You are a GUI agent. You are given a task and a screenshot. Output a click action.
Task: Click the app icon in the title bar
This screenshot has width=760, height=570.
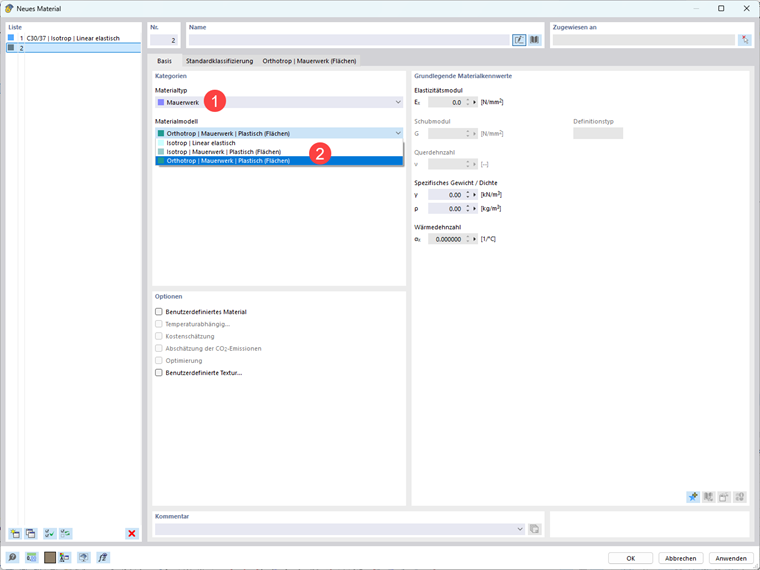coord(9,8)
